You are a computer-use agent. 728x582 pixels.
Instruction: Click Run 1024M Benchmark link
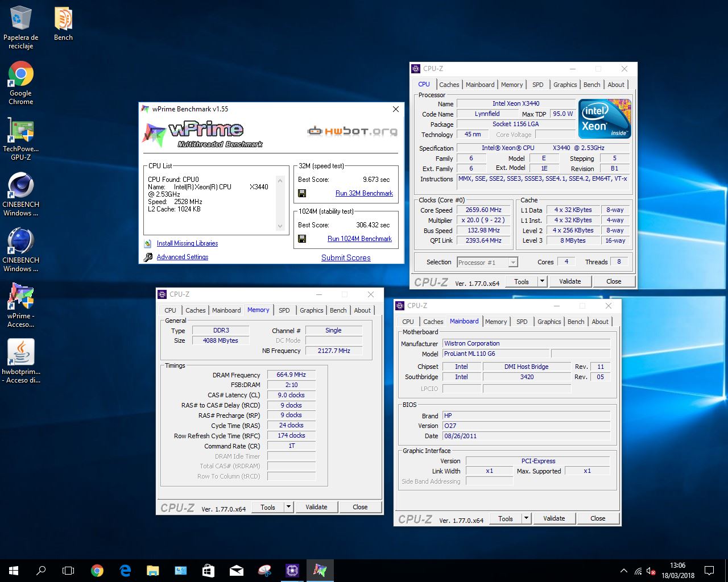pos(359,239)
